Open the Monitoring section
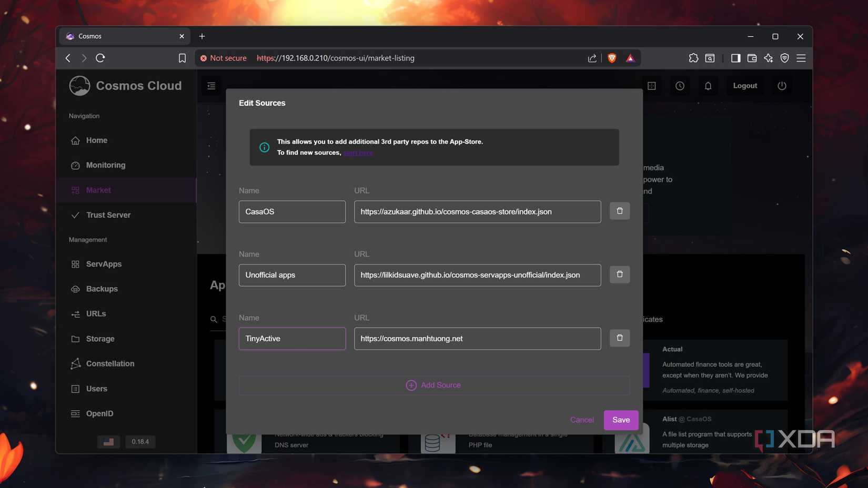Screen dimensions: 868x488 coord(105,165)
